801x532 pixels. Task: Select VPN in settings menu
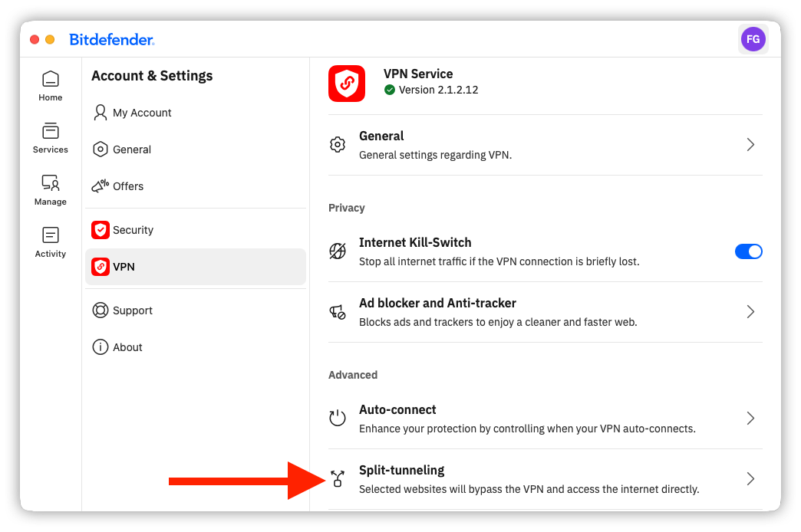coord(195,267)
